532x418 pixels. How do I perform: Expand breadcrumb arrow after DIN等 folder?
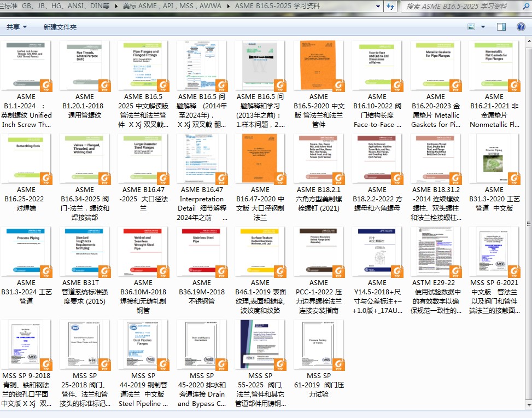pos(116,6)
